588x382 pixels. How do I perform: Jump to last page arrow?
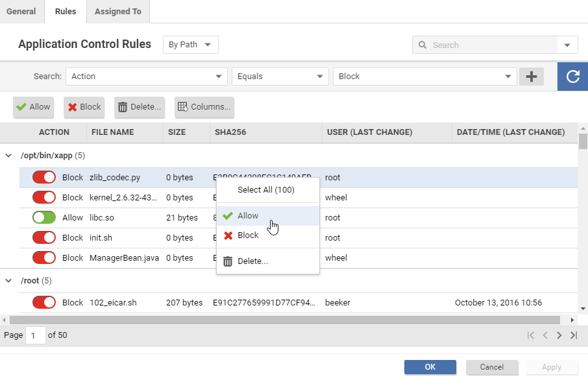point(573,335)
